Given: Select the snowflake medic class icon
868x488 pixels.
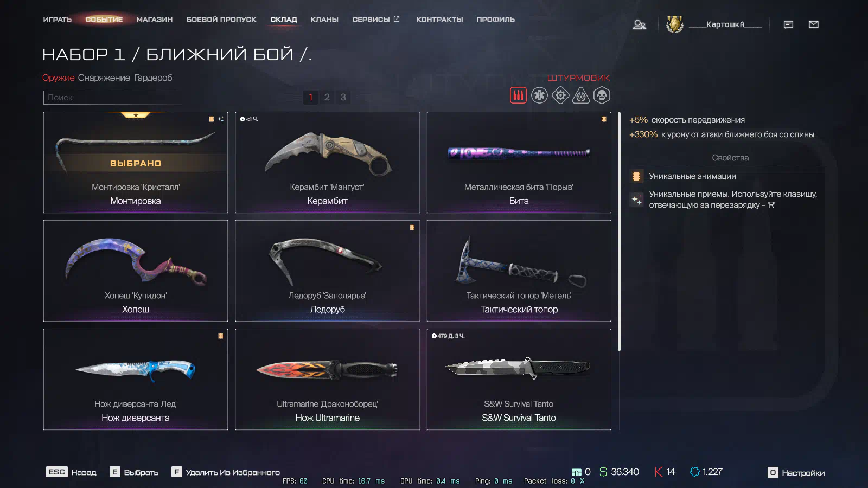Looking at the screenshot, I should 539,95.
